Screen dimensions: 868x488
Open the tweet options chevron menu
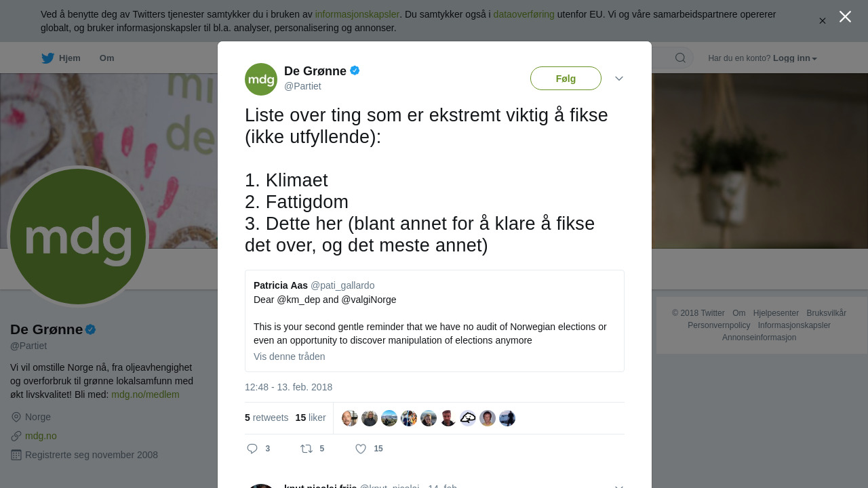click(619, 79)
